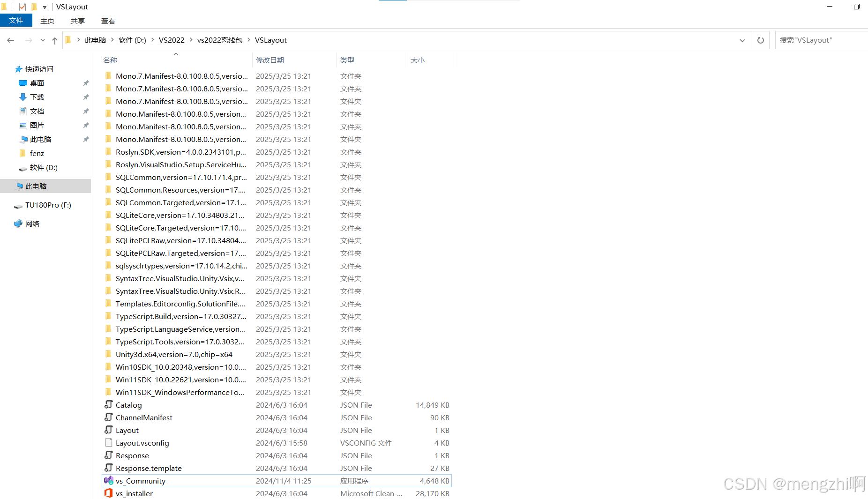The height and width of the screenshot is (499, 868).
Task: Expand the address bar history dropdown
Action: 742,40
